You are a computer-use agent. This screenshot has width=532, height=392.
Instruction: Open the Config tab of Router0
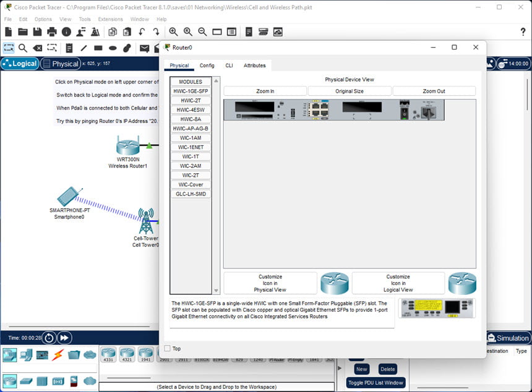[207, 66]
